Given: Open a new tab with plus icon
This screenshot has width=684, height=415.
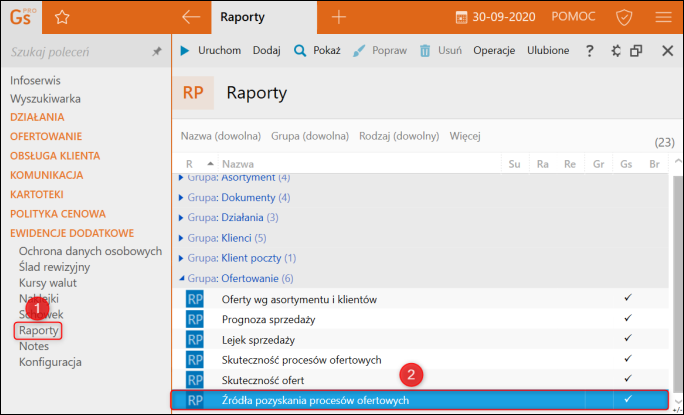Looking at the screenshot, I should pyautogui.click(x=338, y=17).
